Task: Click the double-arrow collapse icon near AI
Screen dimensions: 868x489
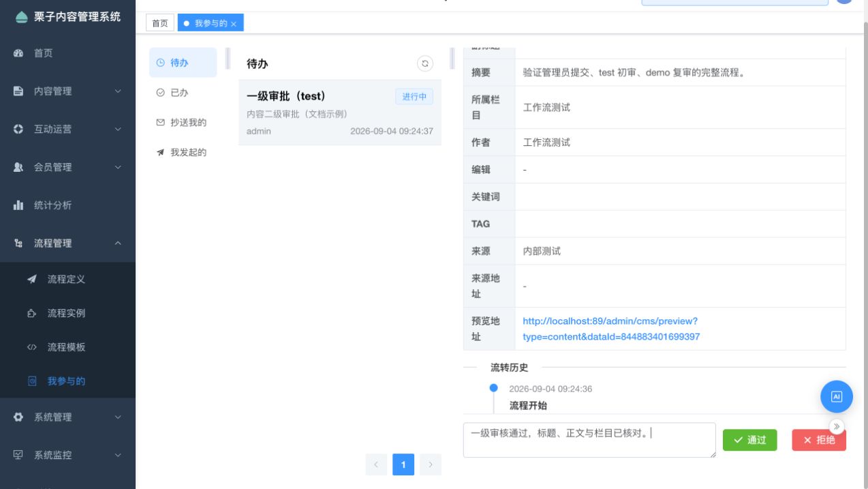Action: click(837, 427)
